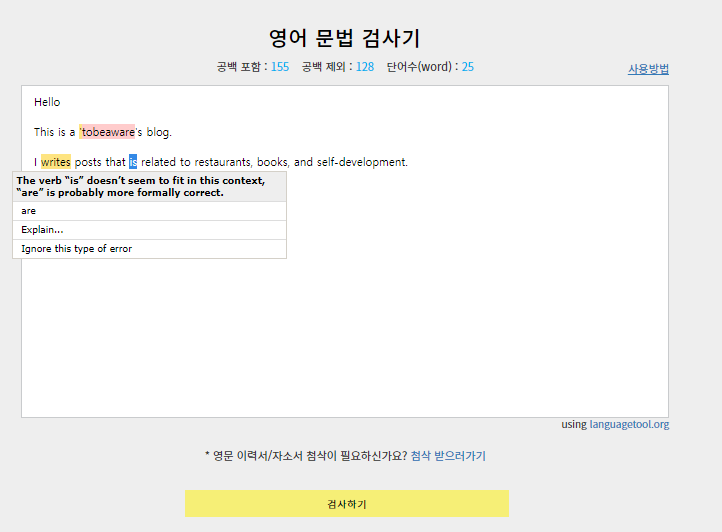Apply the suggested correction 'are'
Image resolution: width=722 pixels, height=532 pixels.
149,211
